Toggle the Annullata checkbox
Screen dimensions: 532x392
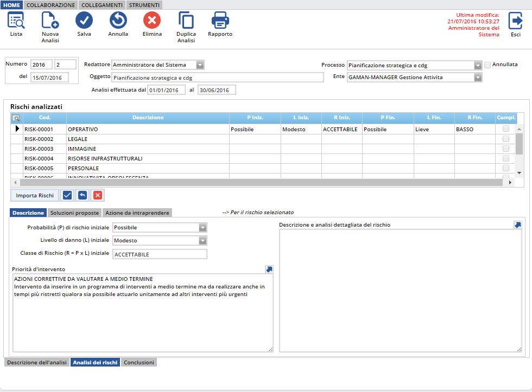(487, 65)
